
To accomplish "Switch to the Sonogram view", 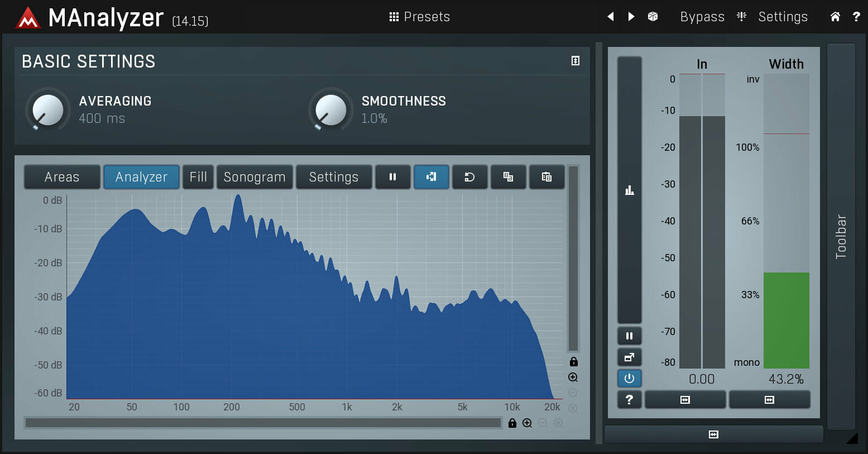I will [255, 177].
